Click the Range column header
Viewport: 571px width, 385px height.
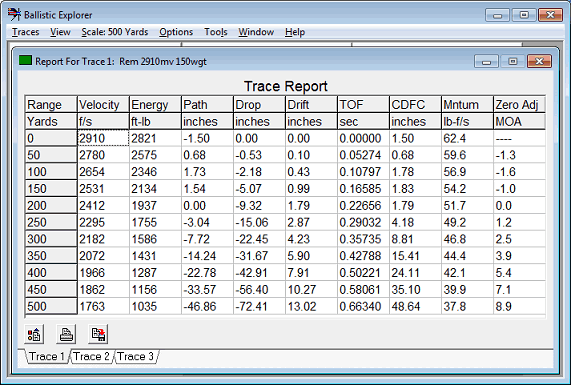(x=51, y=105)
